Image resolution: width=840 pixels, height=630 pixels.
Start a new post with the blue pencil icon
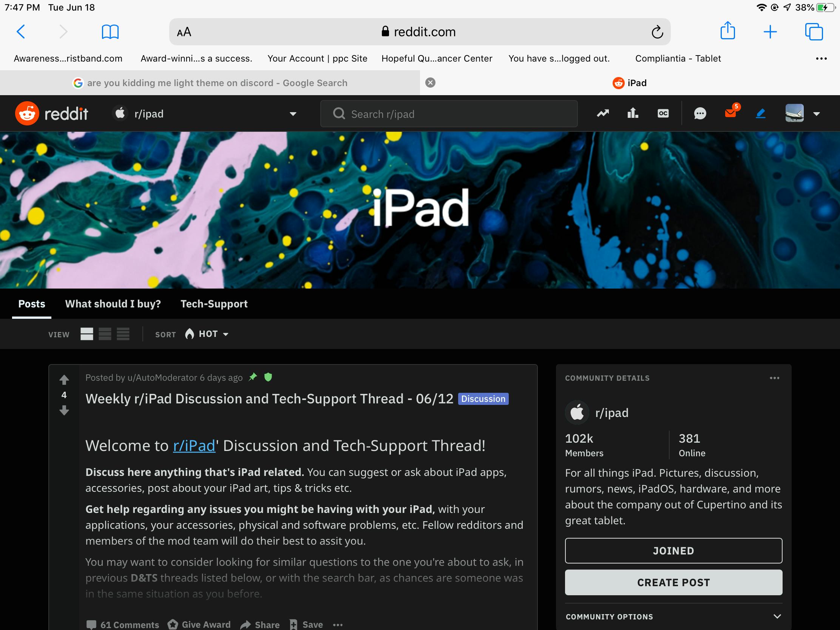pos(761,113)
